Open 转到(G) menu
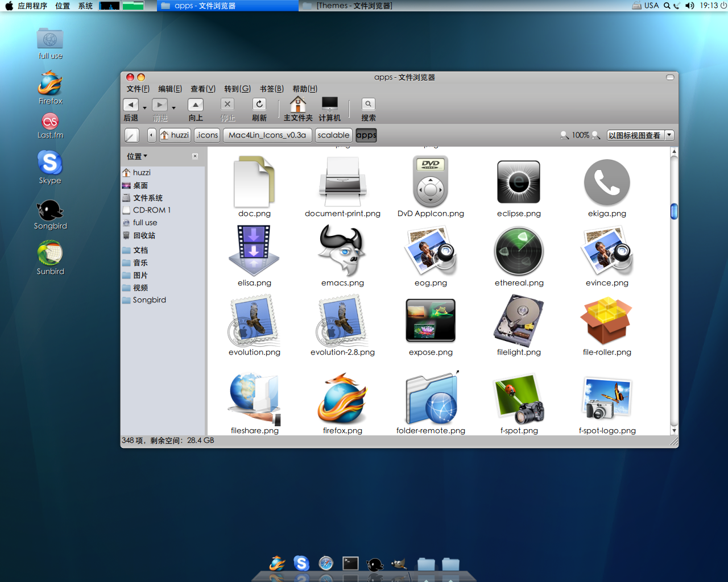The image size is (728, 582). pyautogui.click(x=237, y=89)
